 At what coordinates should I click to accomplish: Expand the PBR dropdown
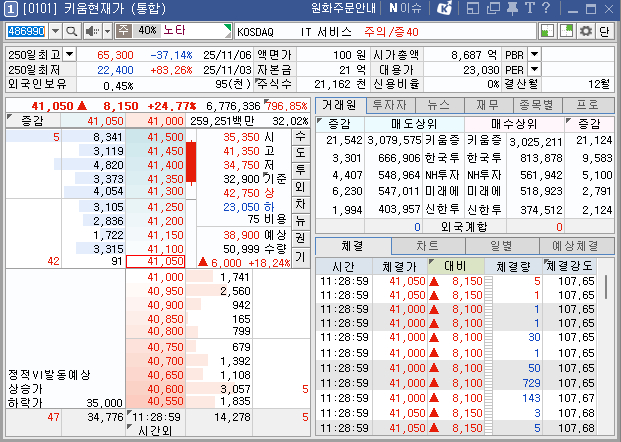coord(534,53)
